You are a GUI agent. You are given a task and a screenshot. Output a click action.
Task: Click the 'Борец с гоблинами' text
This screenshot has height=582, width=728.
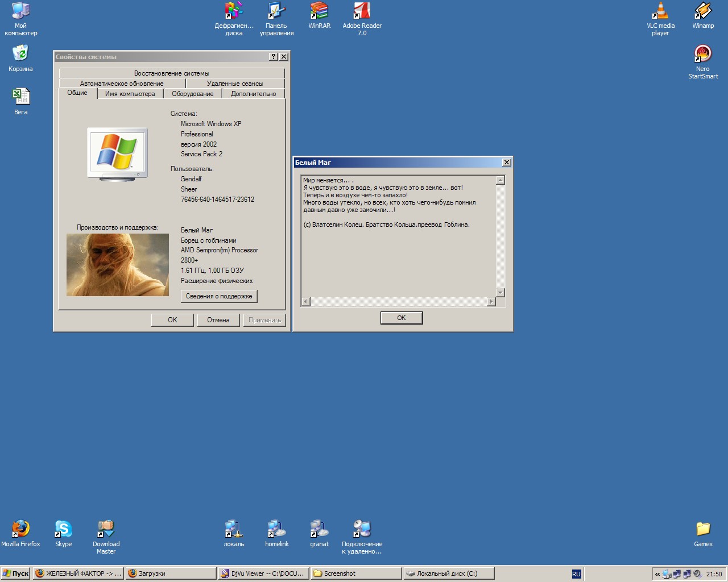click(208, 240)
